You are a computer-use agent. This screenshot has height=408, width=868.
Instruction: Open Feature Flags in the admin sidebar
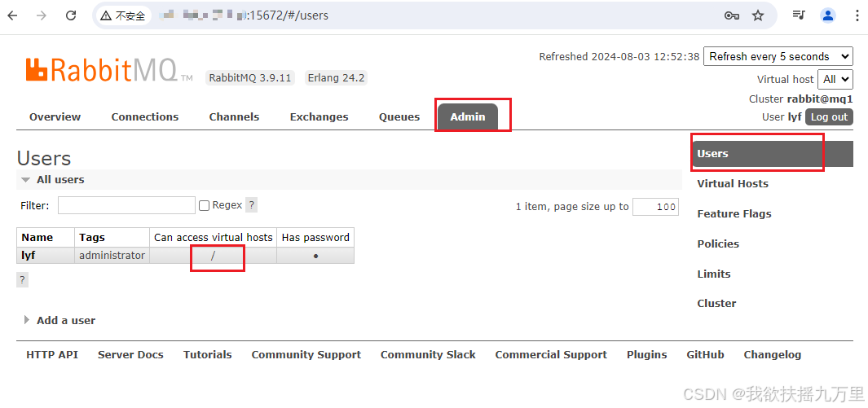coord(734,213)
